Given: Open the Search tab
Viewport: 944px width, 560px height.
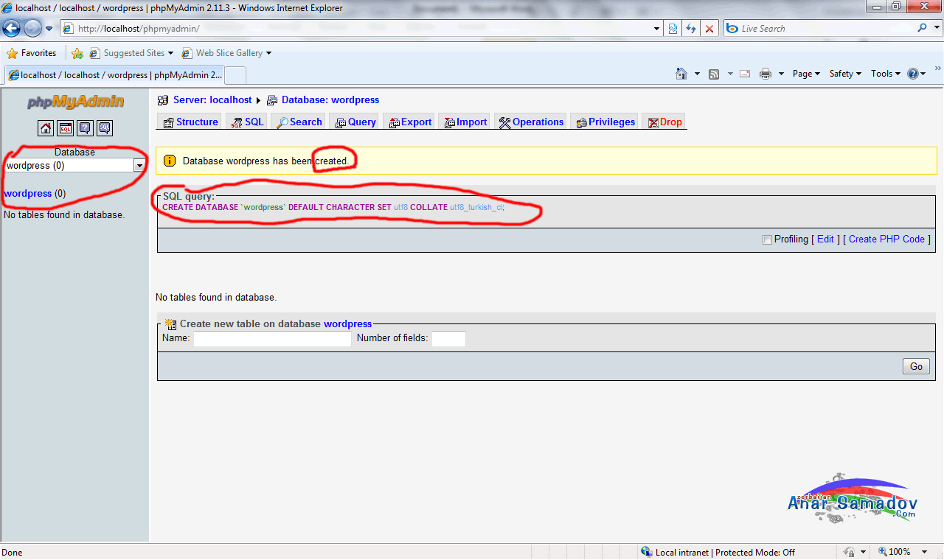Looking at the screenshot, I should click(x=299, y=122).
